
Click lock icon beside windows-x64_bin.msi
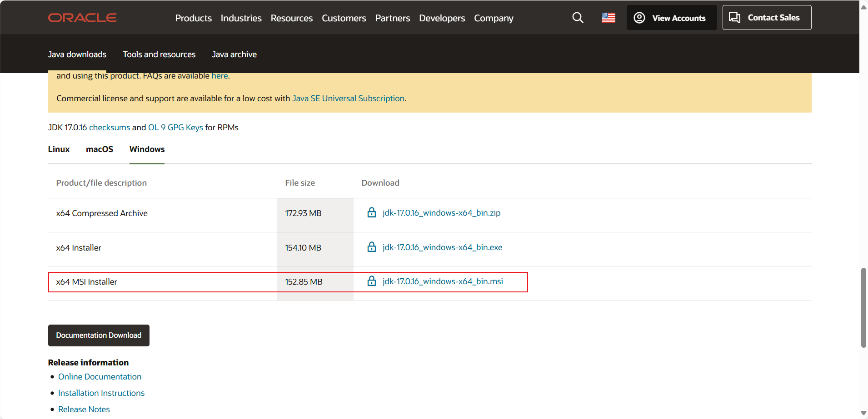coord(372,281)
